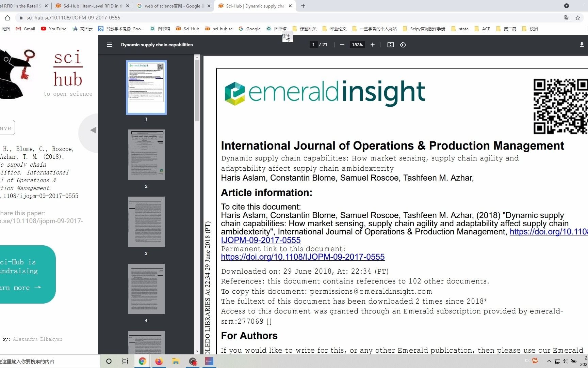Screen dimensions: 588x368
Task: Open Sogou input method tray icon
Action: click(x=535, y=361)
